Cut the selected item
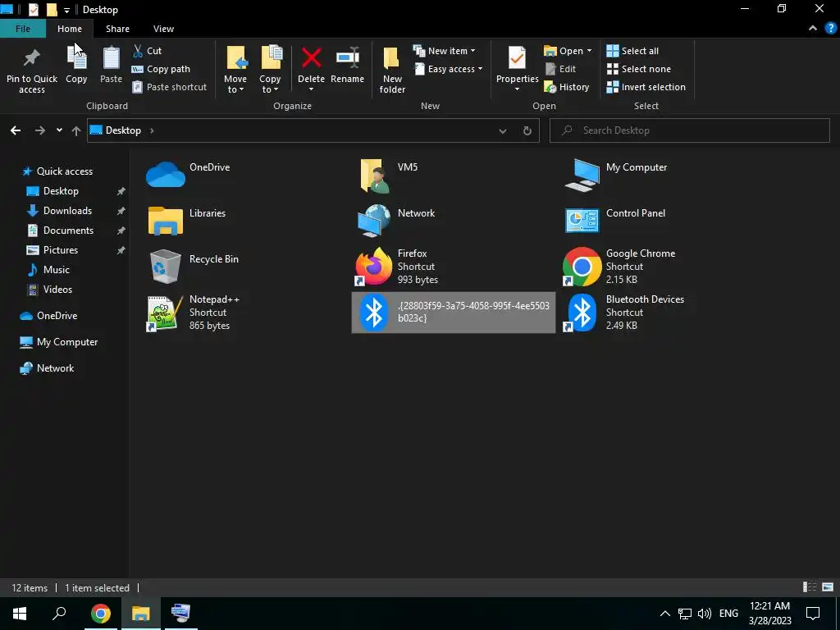 [x=147, y=51]
